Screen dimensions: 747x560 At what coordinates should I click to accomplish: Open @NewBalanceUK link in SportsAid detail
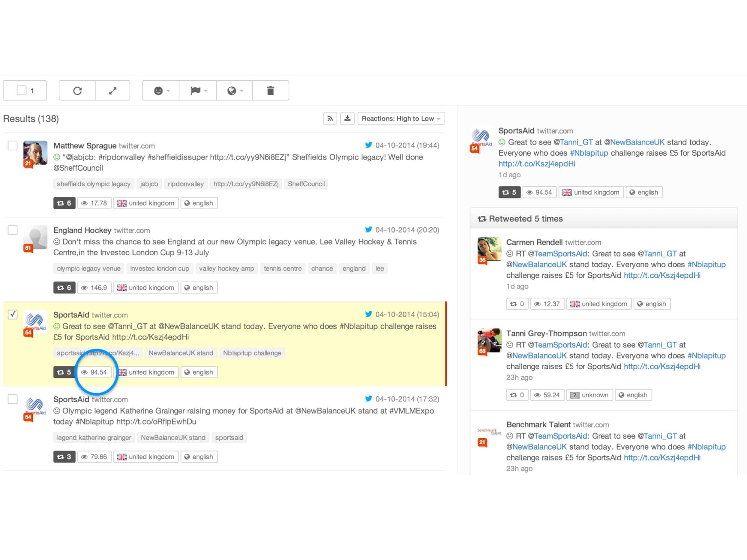tap(634, 142)
